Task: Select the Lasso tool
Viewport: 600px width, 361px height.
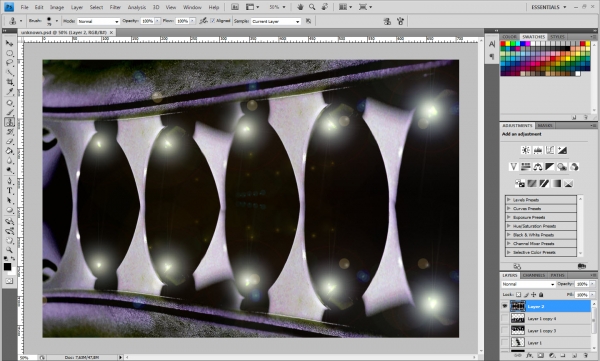Action: click(x=9, y=63)
